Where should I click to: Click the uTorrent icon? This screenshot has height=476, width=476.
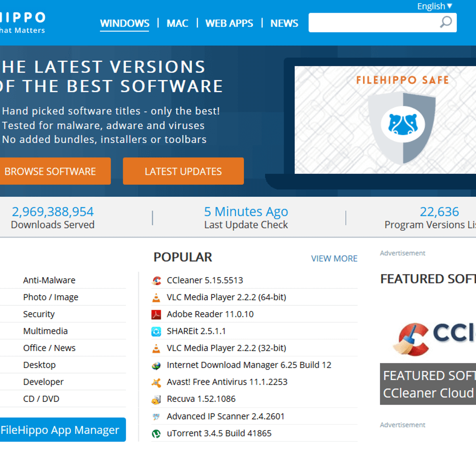click(x=156, y=434)
